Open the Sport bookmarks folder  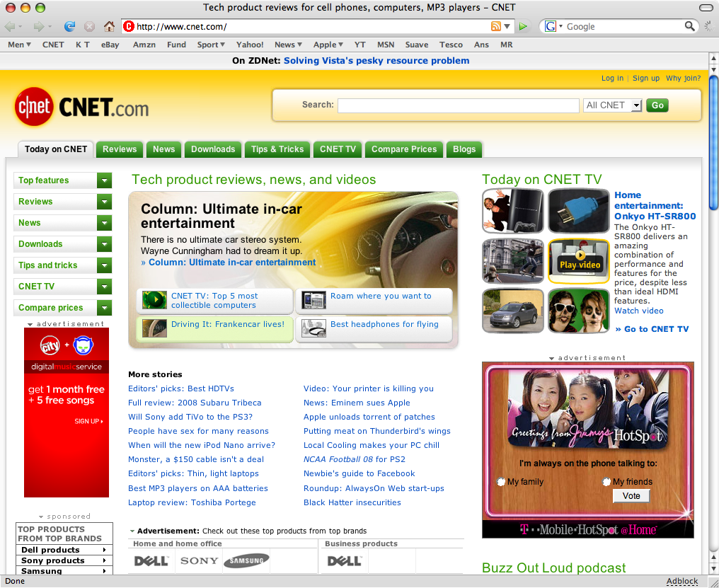pyautogui.click(x=211, y=45)
